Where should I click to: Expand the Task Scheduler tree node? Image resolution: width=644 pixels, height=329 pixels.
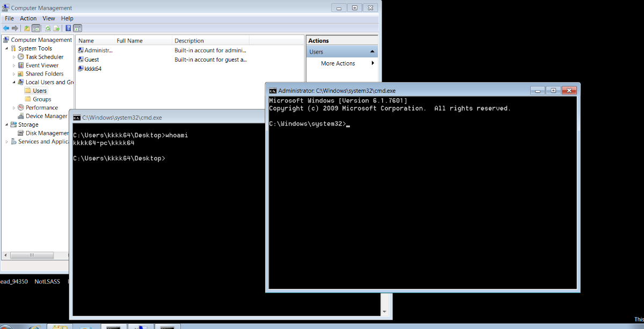tap(14, 57)
